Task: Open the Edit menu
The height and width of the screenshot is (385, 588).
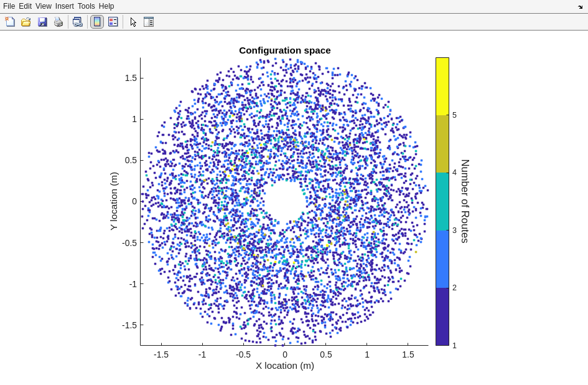Action: click(25, 6)
